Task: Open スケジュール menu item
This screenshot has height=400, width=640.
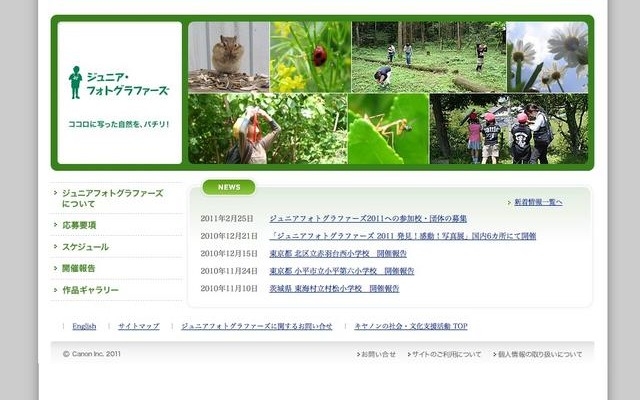Action: pos(85,247)
